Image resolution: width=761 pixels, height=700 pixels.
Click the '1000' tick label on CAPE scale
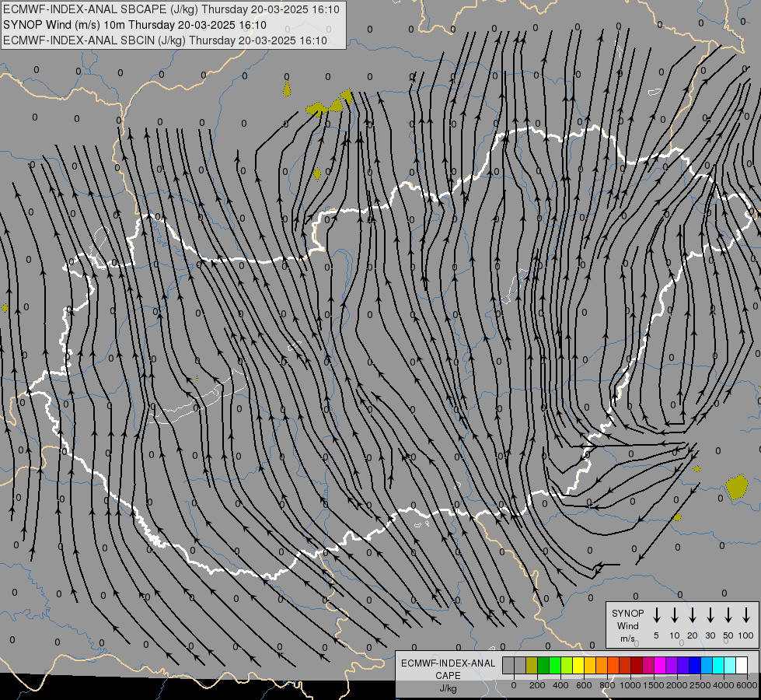point(630,685)
